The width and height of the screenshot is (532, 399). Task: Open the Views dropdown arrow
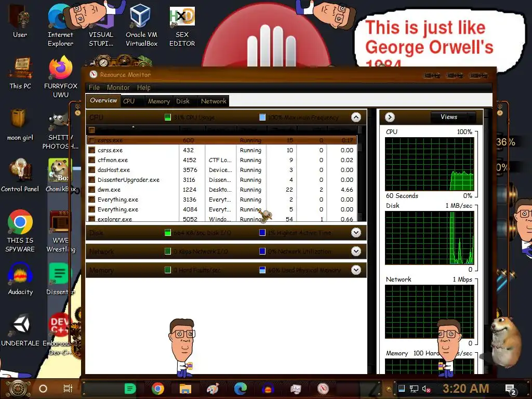pos(472,117)
